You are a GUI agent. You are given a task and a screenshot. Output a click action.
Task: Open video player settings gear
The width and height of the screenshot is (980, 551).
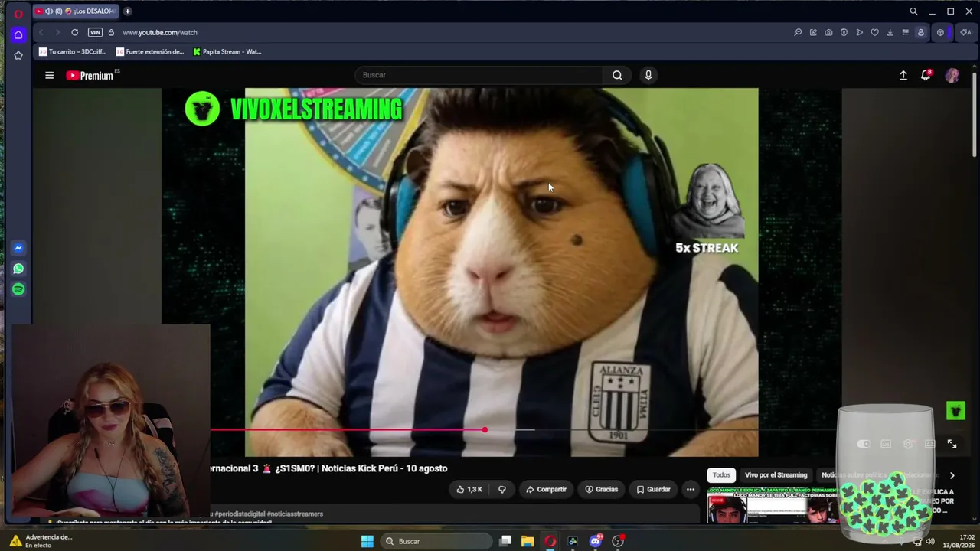coord(908,444)
